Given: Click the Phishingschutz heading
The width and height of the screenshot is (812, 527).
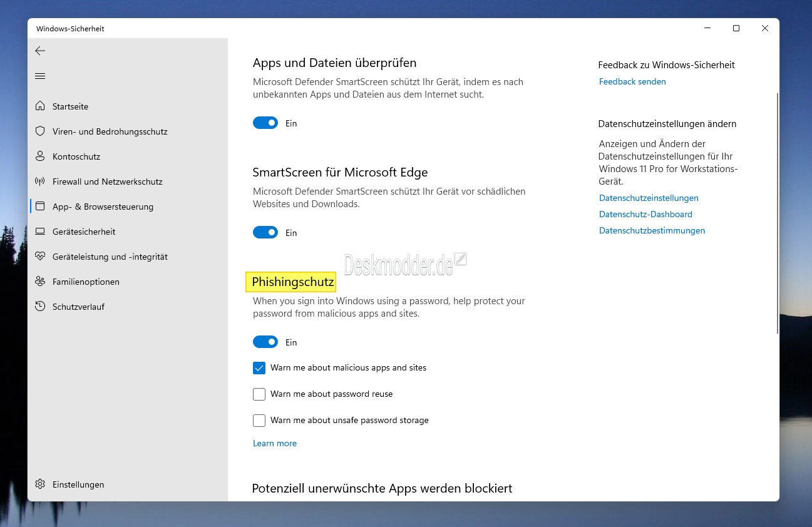Looking at the screenshot, I should pos(292,282).
